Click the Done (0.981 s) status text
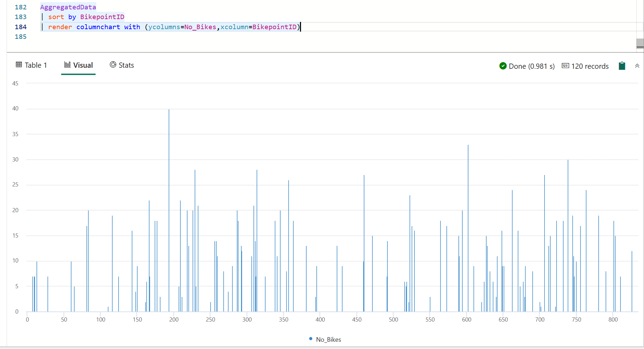This screenshot has width=644, height=349. pos(532,66)
